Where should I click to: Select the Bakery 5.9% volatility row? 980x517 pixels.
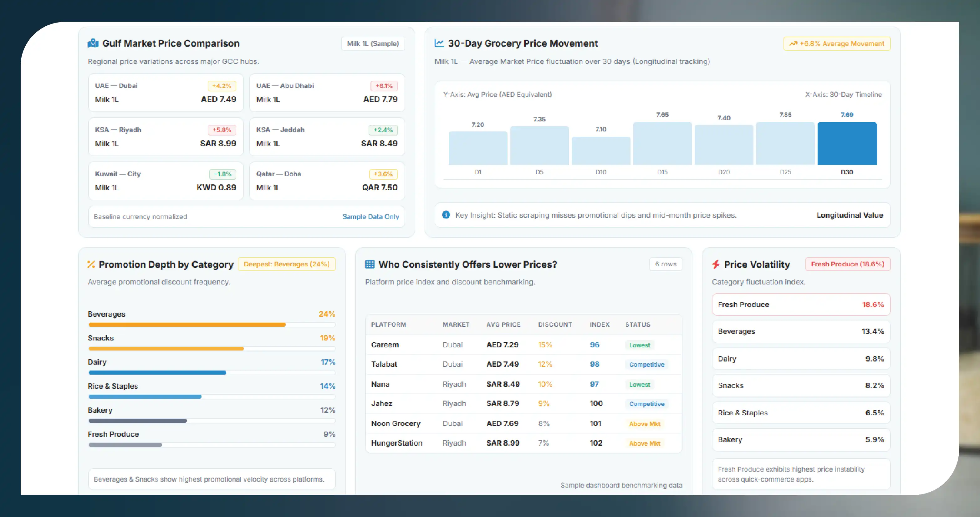[801, 440]
